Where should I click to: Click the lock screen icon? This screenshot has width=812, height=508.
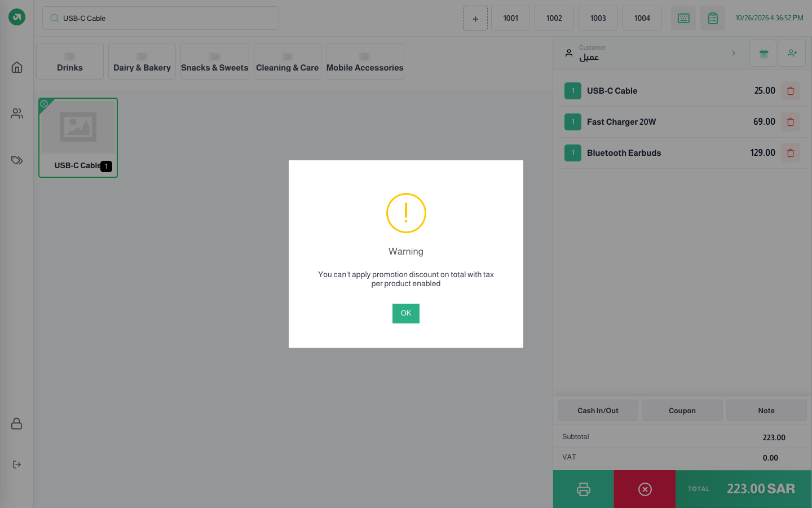coord(17,423)
